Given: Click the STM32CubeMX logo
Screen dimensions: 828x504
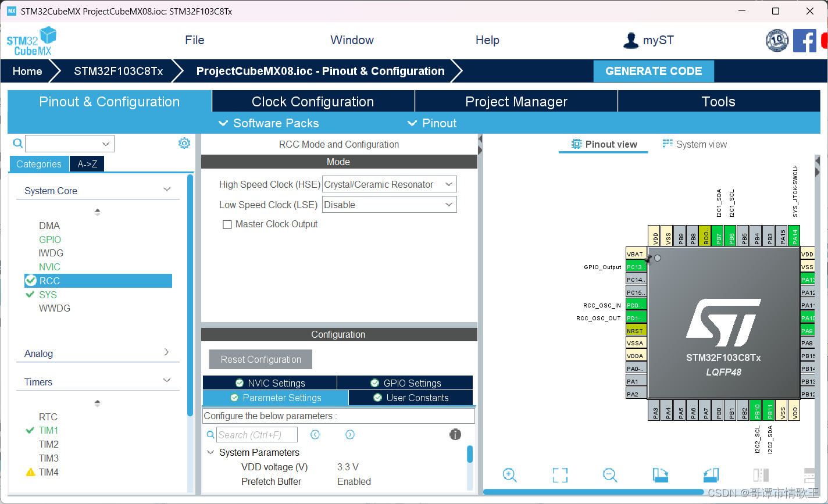Looking at the screenshot, I should tap(31, 41).
